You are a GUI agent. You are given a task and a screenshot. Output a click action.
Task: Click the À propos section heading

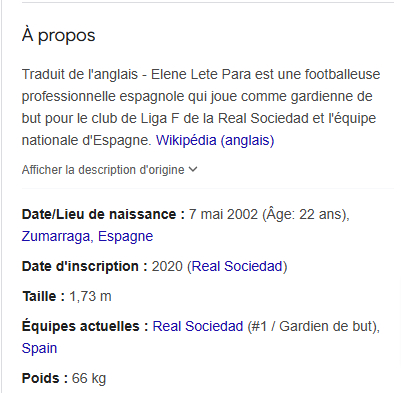pos(59,35)
